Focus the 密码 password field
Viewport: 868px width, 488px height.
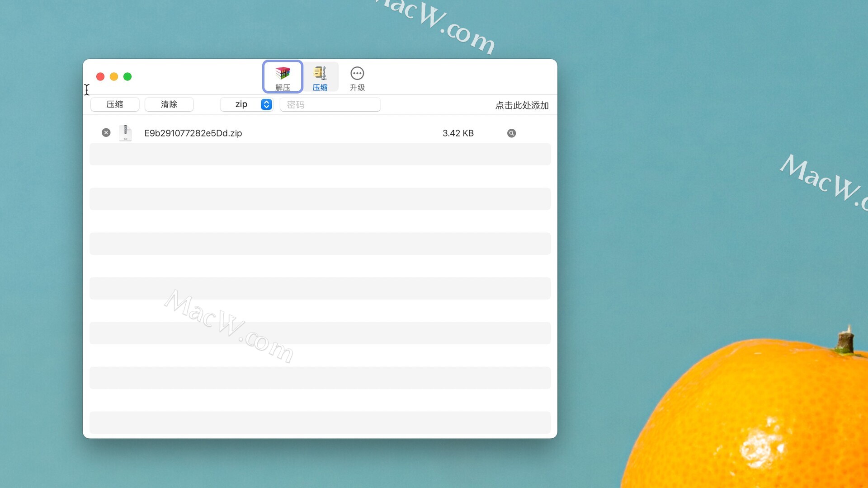pyautogui.click(x=330, y=104)
